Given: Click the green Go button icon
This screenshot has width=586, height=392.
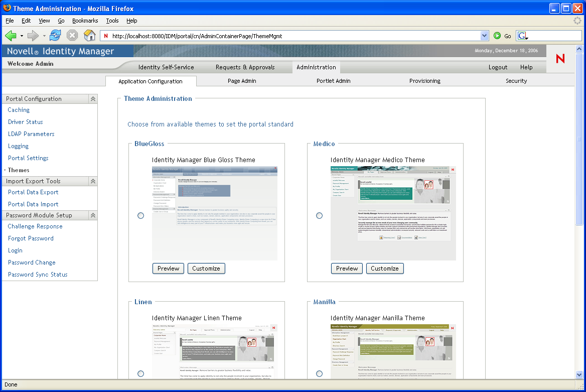Looking at the screenshot, I should coord(497,36).
